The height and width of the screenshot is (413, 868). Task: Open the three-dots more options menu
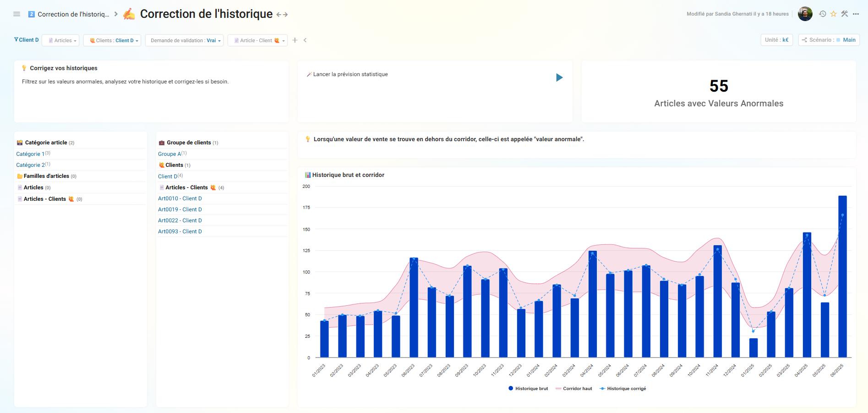click(856, 14)
